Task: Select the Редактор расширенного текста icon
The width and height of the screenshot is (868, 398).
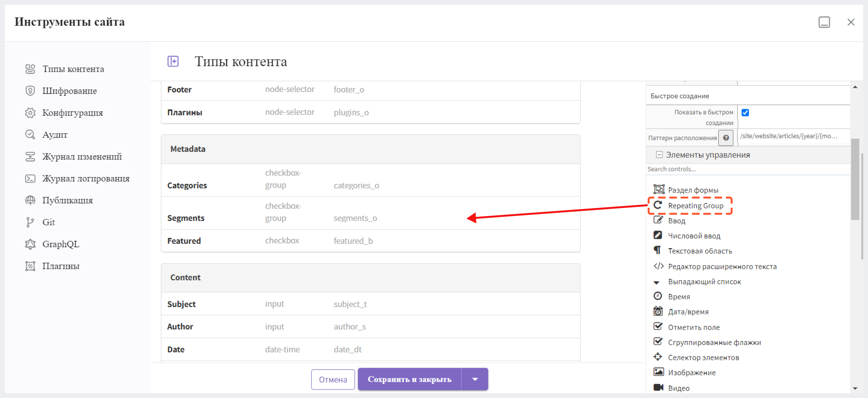Action: 658,266
